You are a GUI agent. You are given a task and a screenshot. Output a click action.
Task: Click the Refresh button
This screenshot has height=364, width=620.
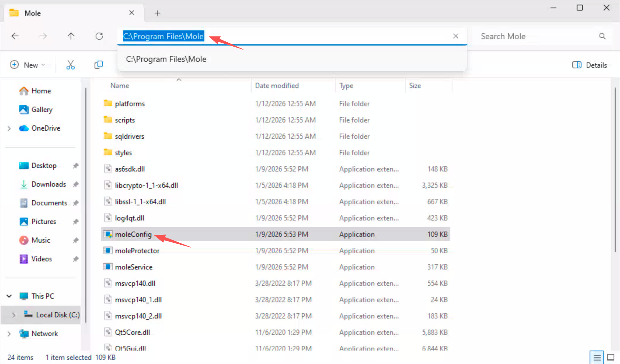(99, 36)
